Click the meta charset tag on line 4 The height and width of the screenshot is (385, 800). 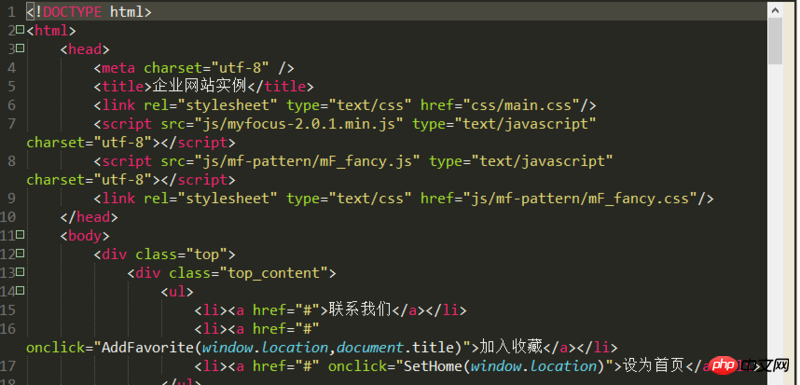(x=194, y=68)
